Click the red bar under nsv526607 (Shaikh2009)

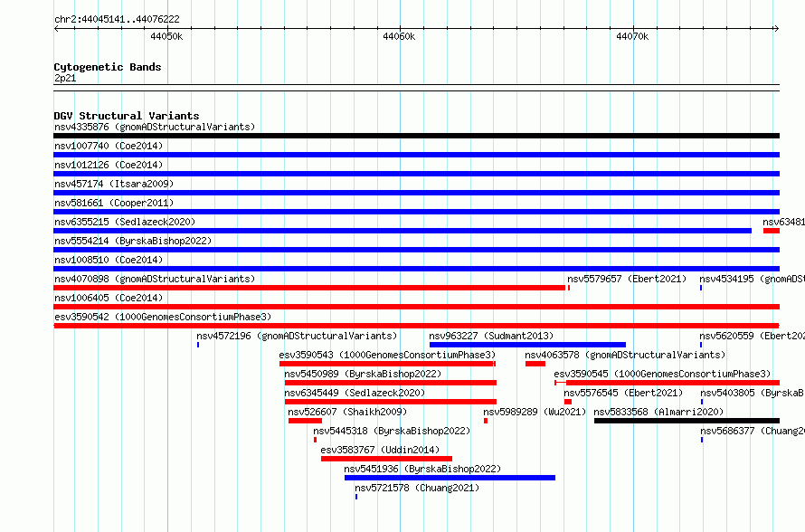[305, 421]
